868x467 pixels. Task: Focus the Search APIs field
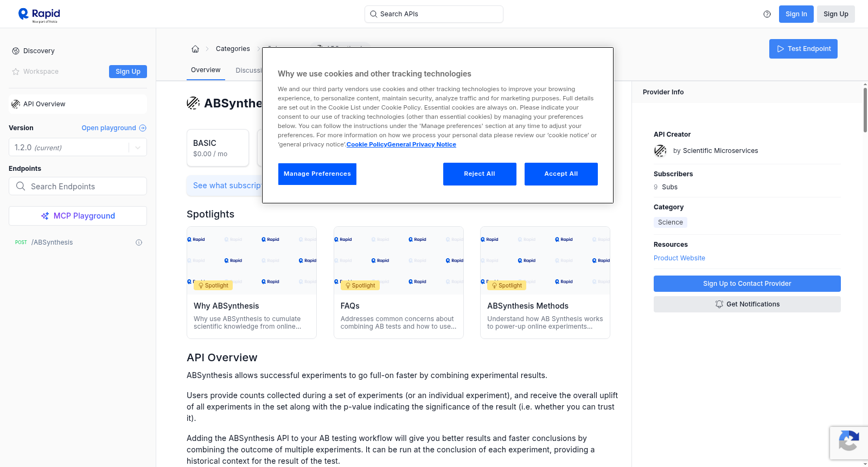point(434,14)
